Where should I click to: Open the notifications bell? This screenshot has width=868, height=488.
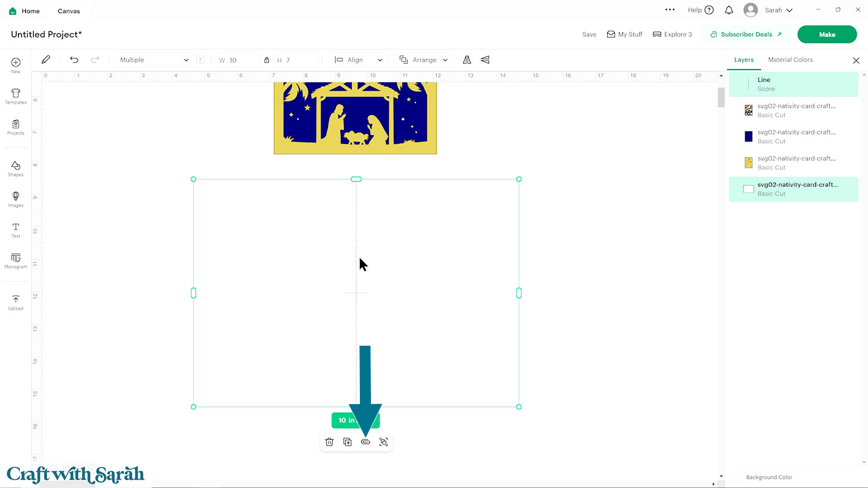pos(729,10)
